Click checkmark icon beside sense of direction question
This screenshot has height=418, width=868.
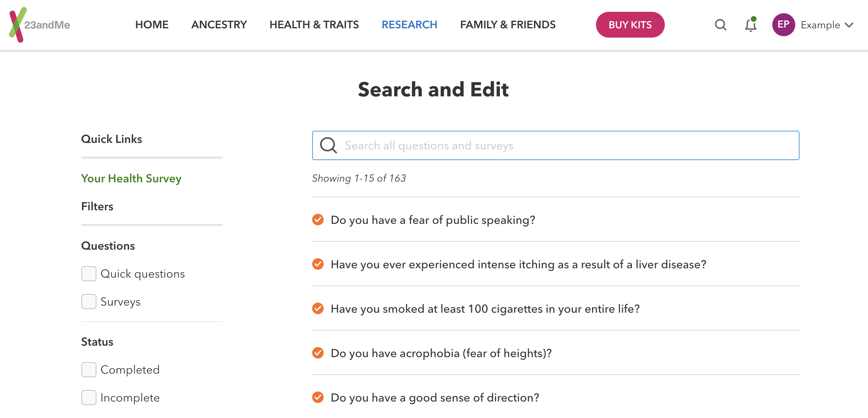pyautogui.click(x=318, y=397)
